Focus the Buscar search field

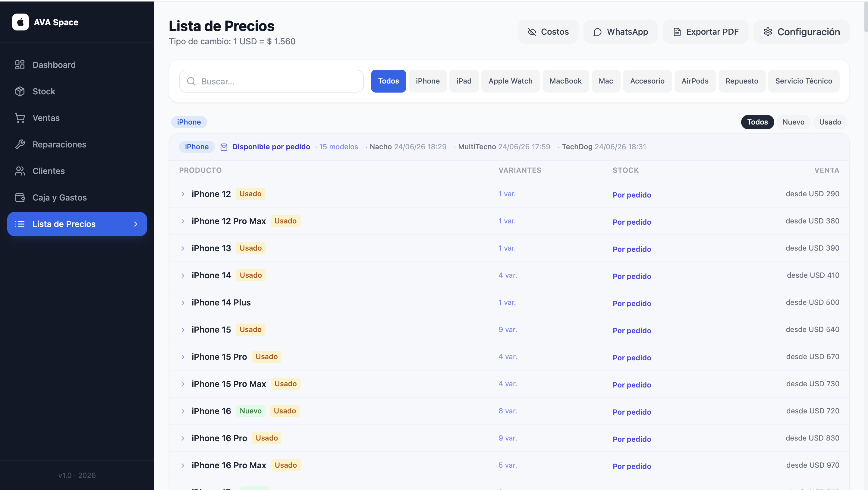click(271, 81)
